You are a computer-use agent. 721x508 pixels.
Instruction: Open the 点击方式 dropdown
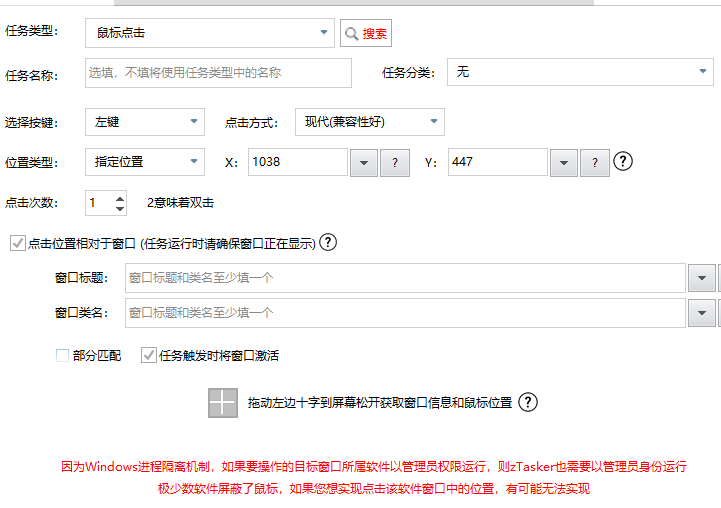pos(370,122)
